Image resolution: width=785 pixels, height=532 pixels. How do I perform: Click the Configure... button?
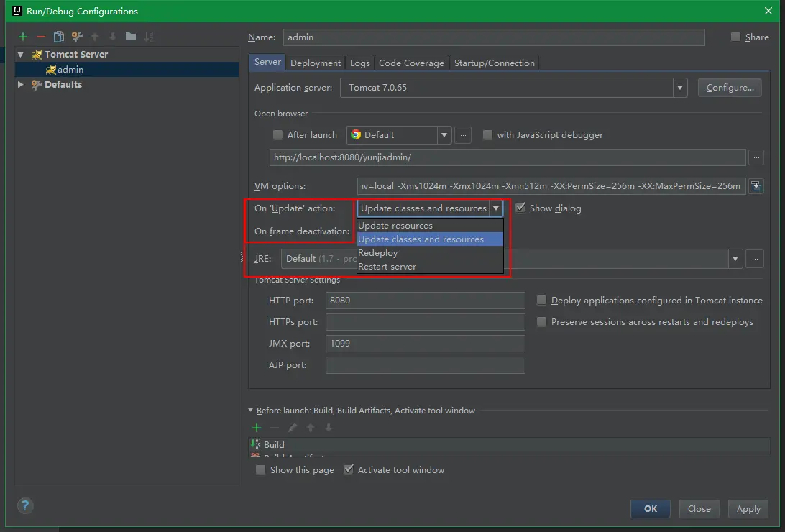coord(730,88)
